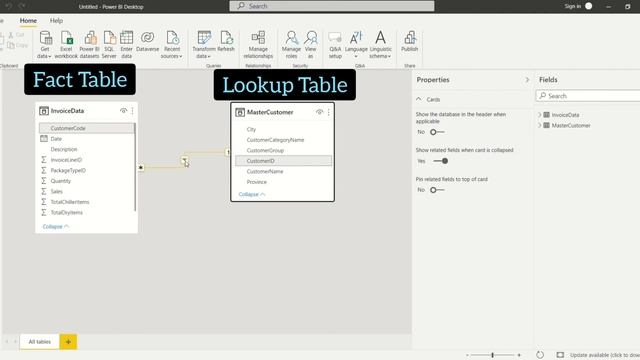Click the update available notification
Viewport: 640px width, 360px height.
click(604, 355)
